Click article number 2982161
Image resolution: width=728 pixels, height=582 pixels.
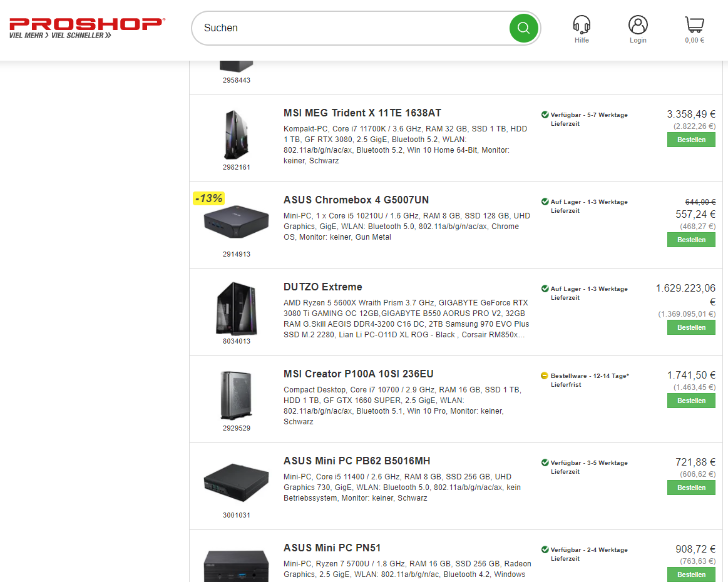coord(237,167)
